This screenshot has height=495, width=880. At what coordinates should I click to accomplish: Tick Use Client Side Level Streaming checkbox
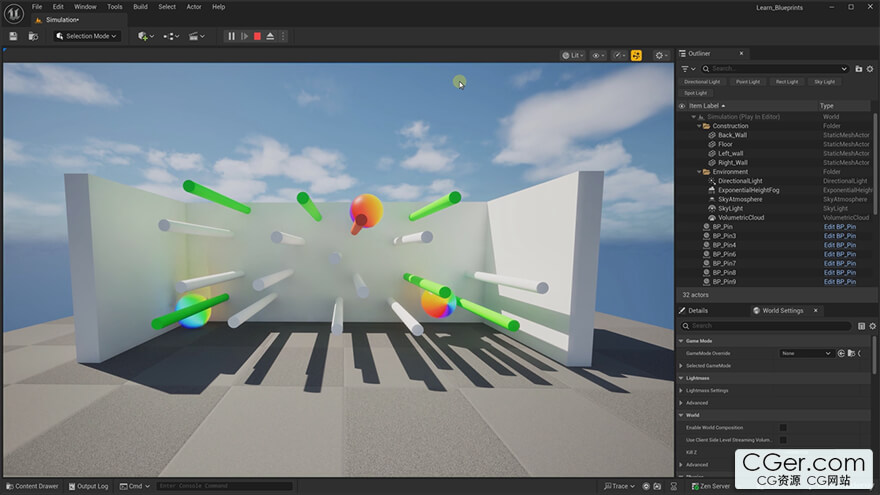pyautogui.click(x=783, y=440)
